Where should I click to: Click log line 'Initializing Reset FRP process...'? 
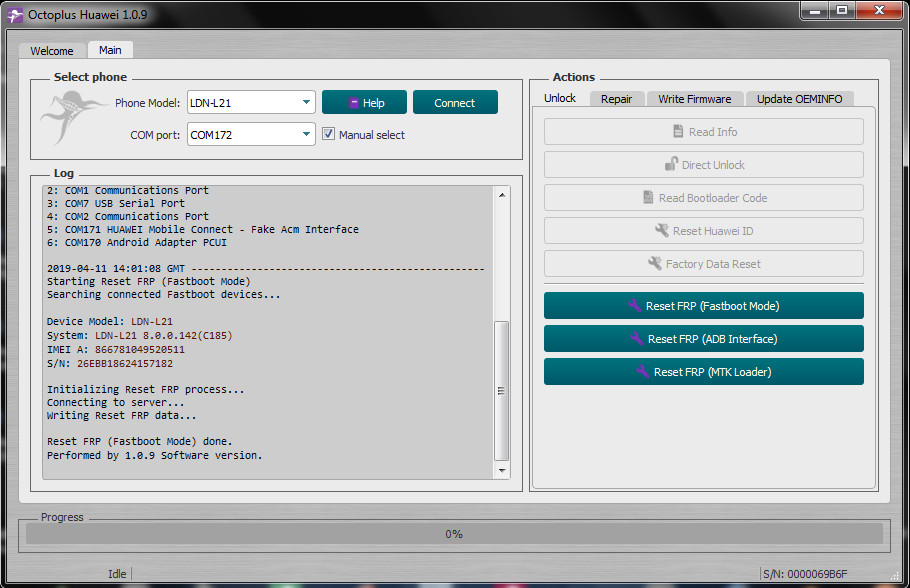pos(146,389)
